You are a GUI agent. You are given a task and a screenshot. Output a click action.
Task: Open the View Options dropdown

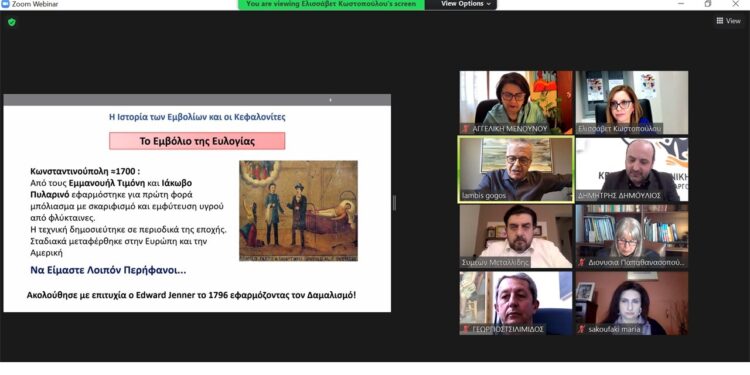point(466,4)
